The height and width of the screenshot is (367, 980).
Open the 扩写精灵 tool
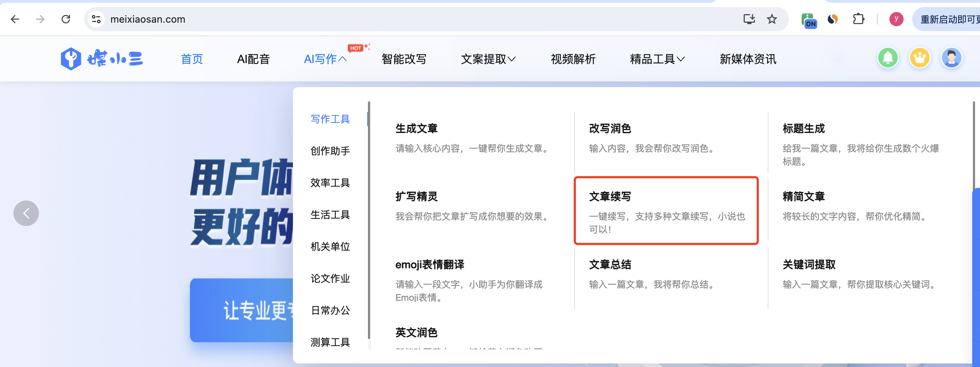click(x=416, y=196)
